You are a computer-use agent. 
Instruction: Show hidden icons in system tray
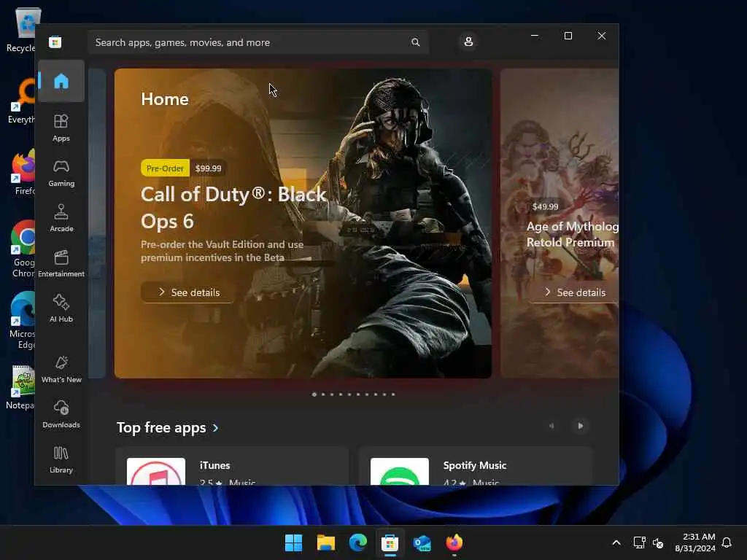pos(616,542)
